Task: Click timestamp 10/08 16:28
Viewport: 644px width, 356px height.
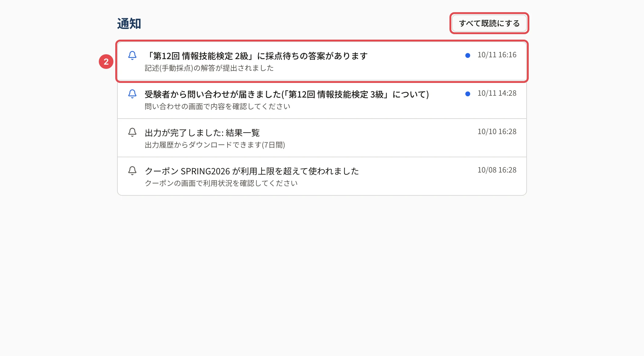Action: [497, 170]
